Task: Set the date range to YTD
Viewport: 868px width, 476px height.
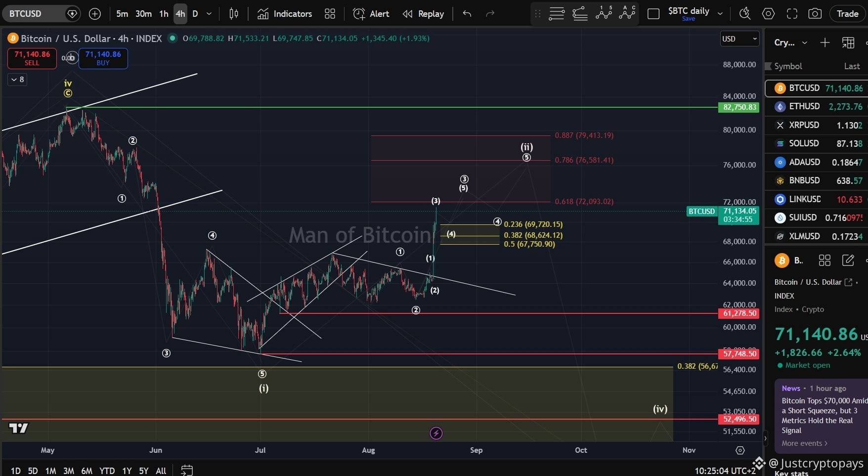Action: 107,471
